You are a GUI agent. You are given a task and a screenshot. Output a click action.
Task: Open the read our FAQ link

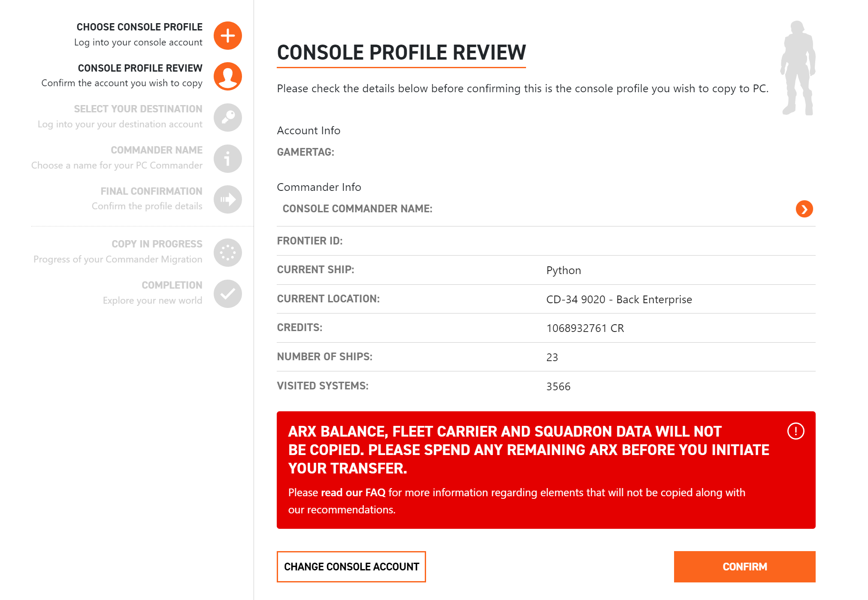coord(353,492)
